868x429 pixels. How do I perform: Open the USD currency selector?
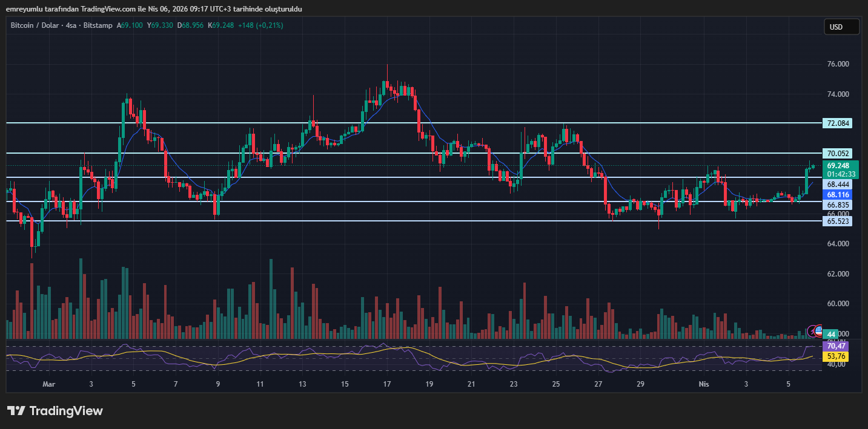click(841, 27)
